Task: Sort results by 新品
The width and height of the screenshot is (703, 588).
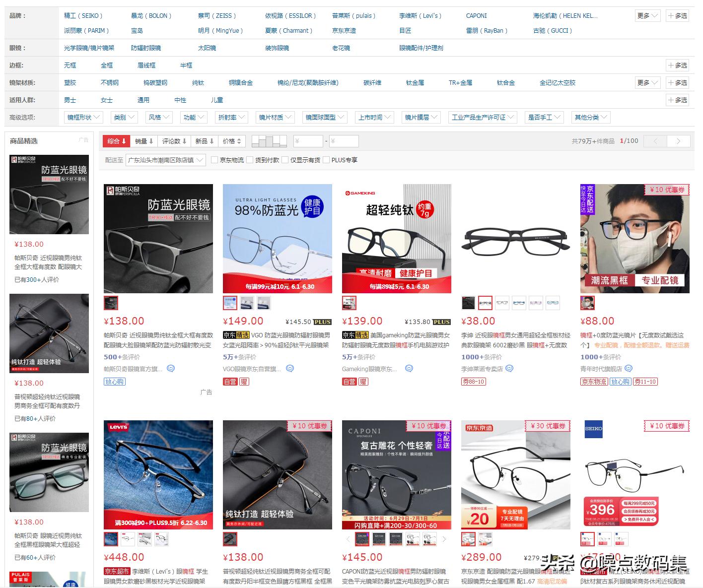Action: [x=205, y=141]
